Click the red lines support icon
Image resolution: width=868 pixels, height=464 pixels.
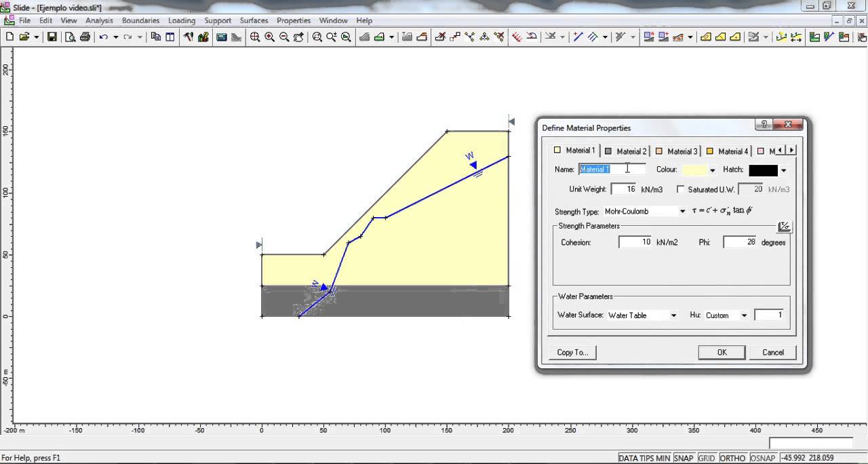pyautogui.click(x=517, y=37)
